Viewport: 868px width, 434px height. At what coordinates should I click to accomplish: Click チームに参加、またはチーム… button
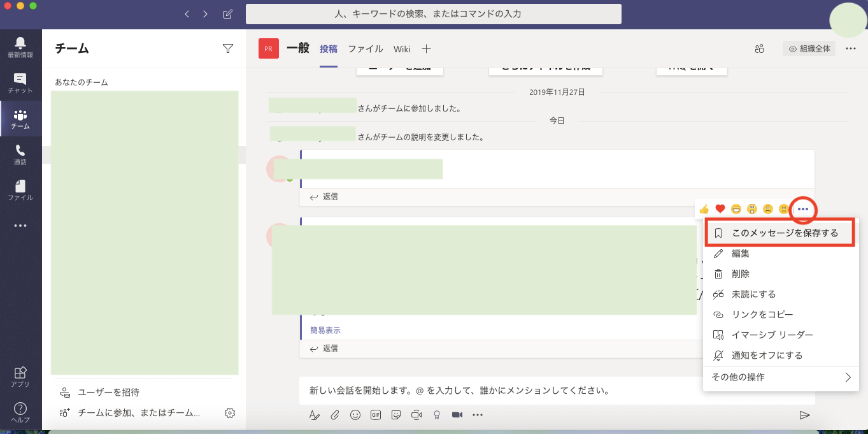coord(130,413)
